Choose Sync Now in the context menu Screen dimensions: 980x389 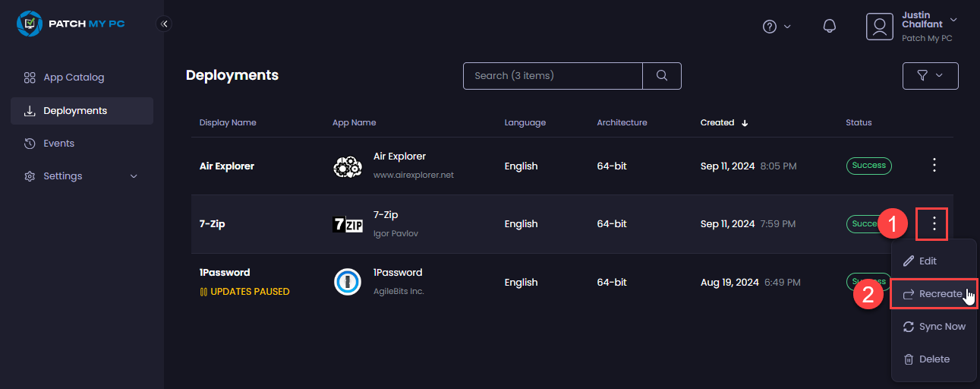[934, 327]
